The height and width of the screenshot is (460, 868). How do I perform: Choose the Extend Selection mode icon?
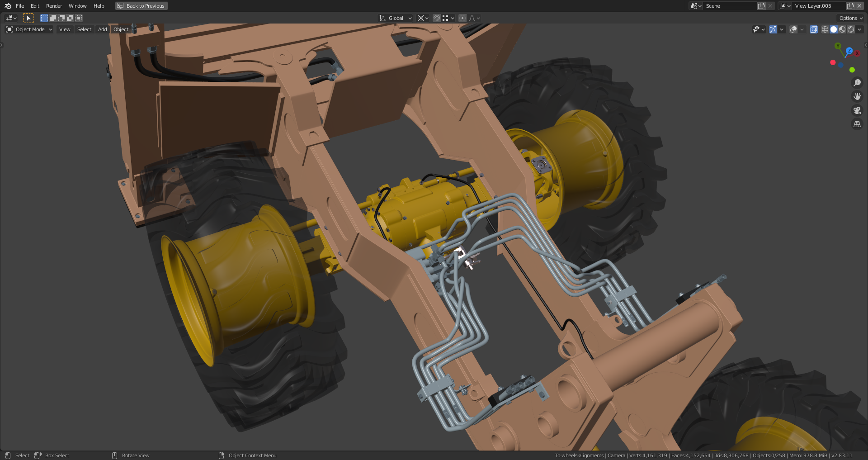tap(53, 18)
